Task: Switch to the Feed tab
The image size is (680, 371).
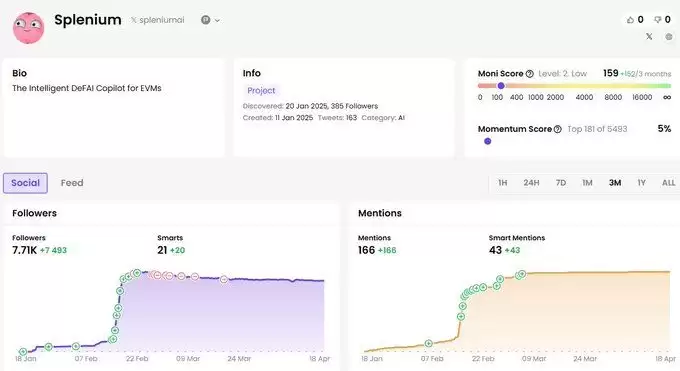Action: pyautogui.click(x=72, y=183)
